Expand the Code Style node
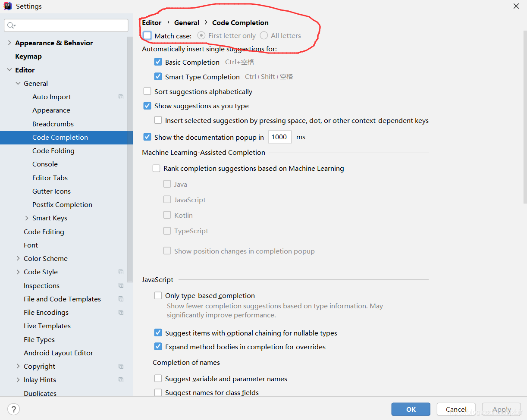 pyautogui.click(x=18, y=272)
